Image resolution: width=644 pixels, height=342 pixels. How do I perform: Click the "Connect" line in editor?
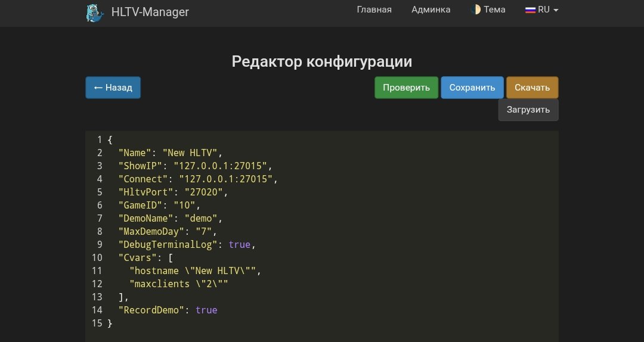[x=198, y=179]
